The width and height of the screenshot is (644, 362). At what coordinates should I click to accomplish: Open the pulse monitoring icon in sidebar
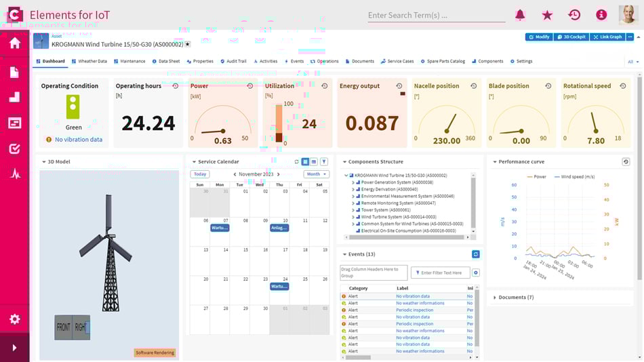coord(14,174)
